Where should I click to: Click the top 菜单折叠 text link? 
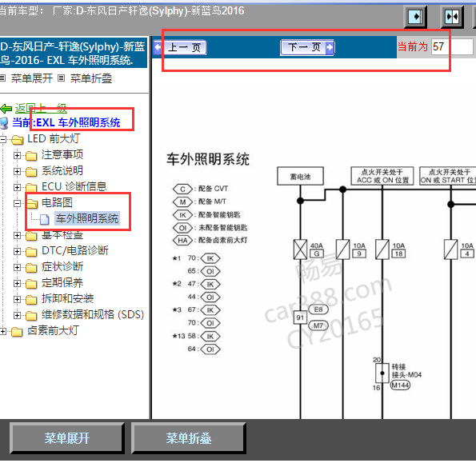[x=91, y=78]
